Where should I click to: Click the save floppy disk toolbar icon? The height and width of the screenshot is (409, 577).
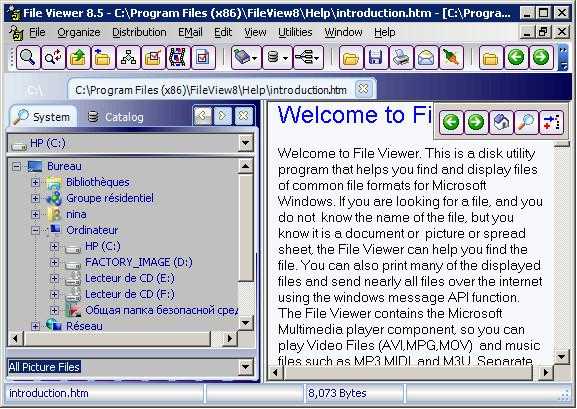pyautogui.click(x=376, y=57)
